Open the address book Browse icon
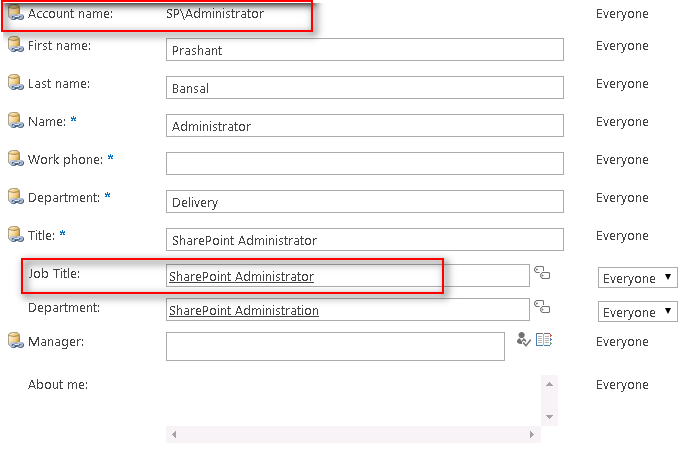 point(544,340)
